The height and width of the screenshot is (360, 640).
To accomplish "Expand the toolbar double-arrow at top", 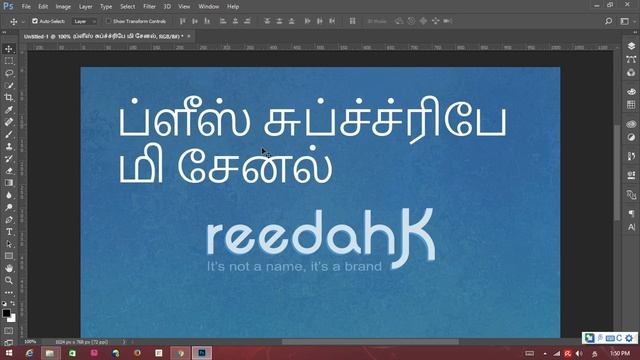I will (x=4, y=32).
